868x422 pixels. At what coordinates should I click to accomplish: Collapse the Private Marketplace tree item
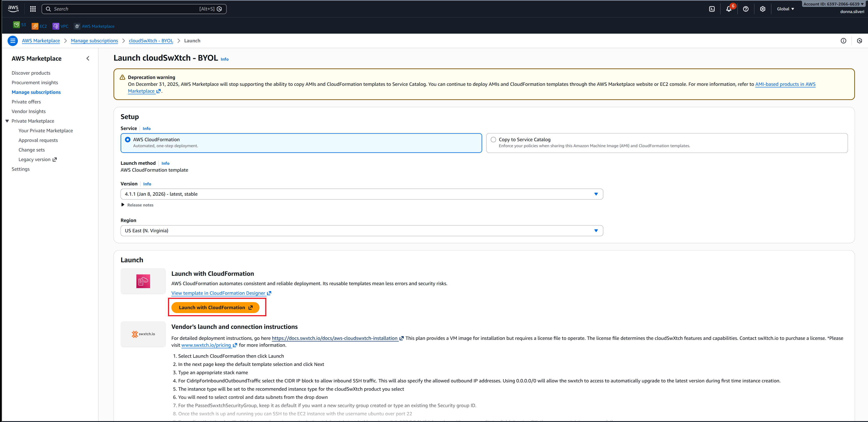(7, 121)
